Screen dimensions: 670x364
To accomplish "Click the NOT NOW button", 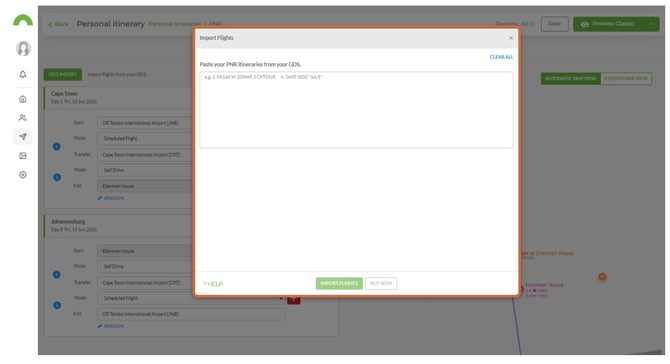I will 381,283.
